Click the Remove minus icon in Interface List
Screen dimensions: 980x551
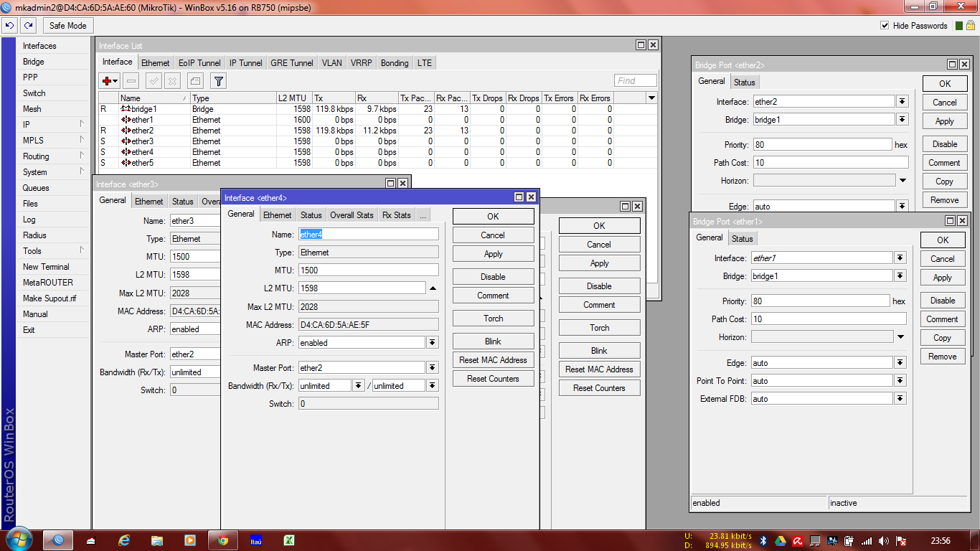coord(131,81)
